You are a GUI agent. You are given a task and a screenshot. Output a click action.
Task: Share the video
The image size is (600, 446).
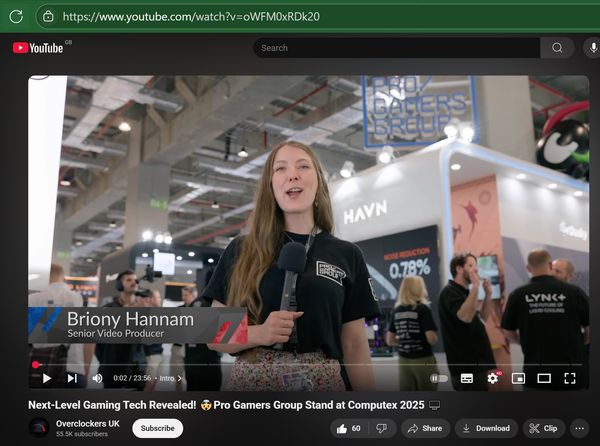point(425,428)
